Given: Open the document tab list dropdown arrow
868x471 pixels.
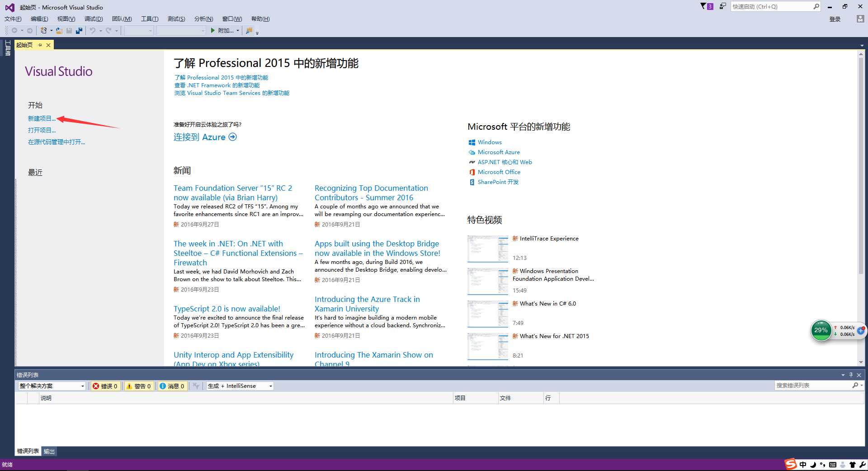Looking at the screenshot, I should pos(862,45).
